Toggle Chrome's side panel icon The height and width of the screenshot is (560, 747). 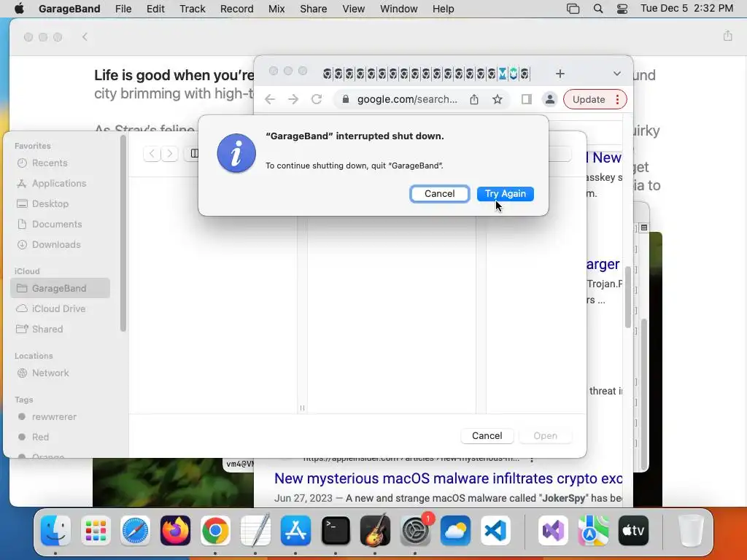527,99
